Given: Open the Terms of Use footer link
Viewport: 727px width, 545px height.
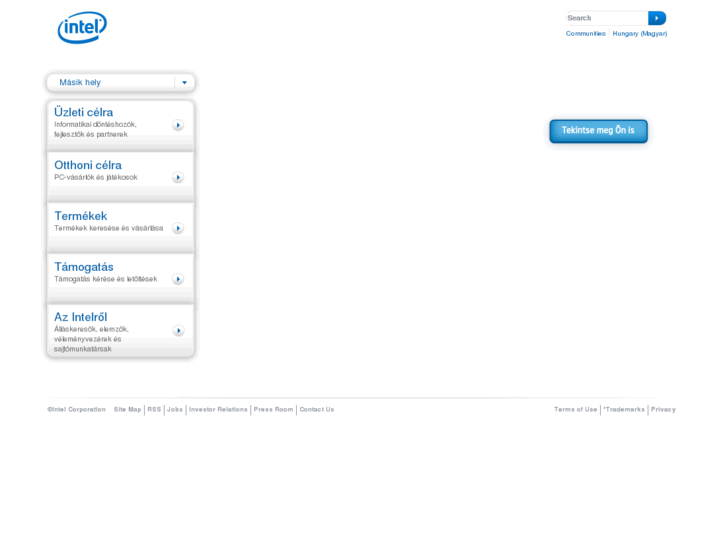Looking at the screenshot, I should point(575,410).
